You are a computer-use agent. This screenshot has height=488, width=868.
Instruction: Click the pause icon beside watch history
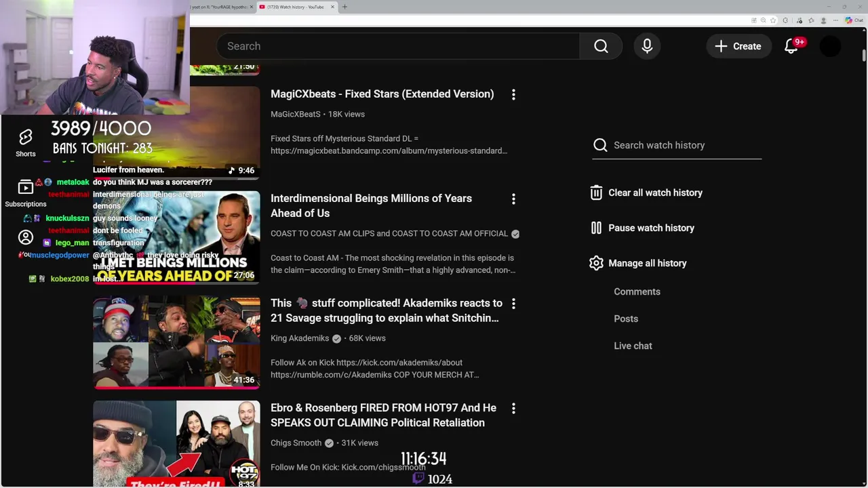(x=596, y=228)
